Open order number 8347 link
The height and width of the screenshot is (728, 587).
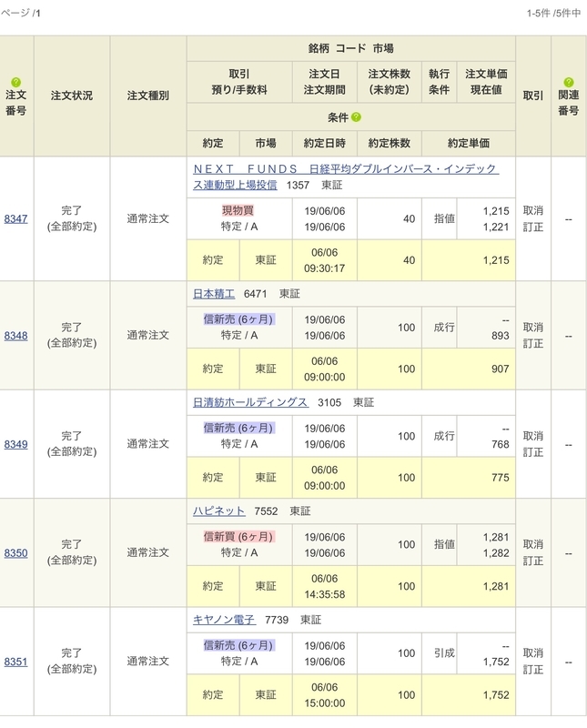[15, 218]
